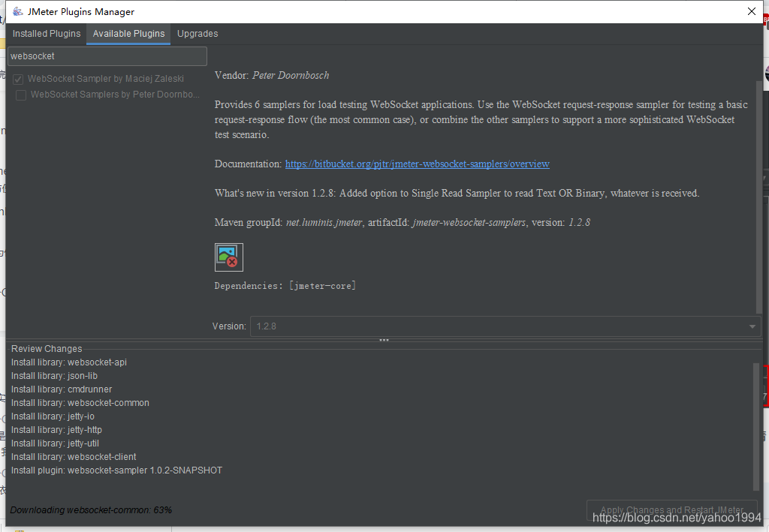Uncheck WebSocket Sampler by Maciej Zaleski
The height and width of the screenshot is (532, 769).
pos(18,79)
